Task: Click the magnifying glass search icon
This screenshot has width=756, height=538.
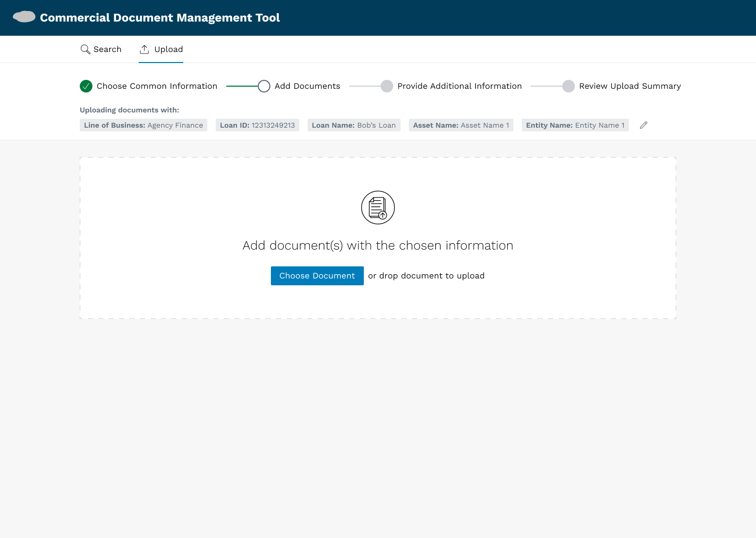Action: click(x=85, y=49)
